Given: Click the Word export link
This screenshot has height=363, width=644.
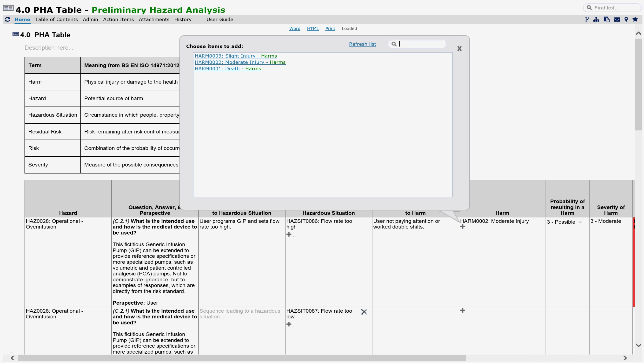Looking at the screenshot, I should [x=294, y=28].
